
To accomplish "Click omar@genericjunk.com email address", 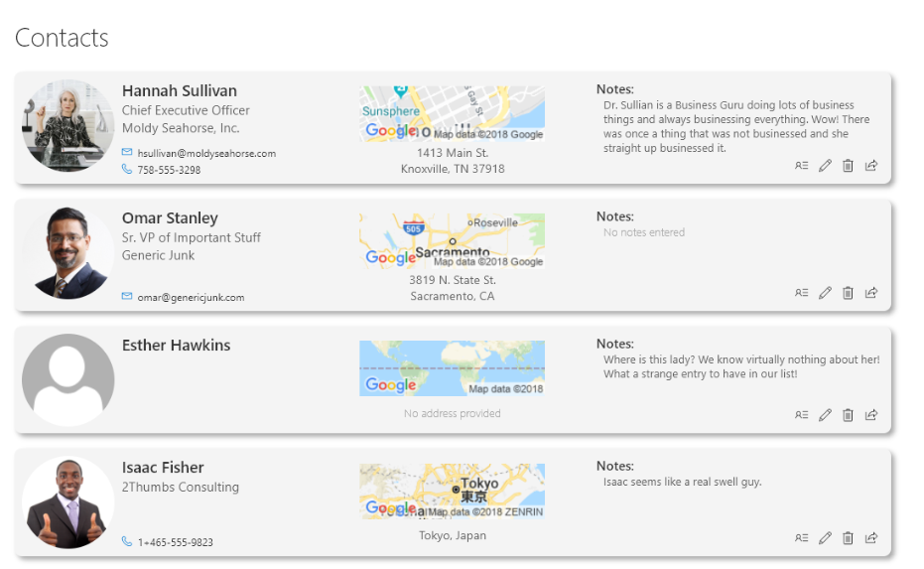I will point(191,298).
